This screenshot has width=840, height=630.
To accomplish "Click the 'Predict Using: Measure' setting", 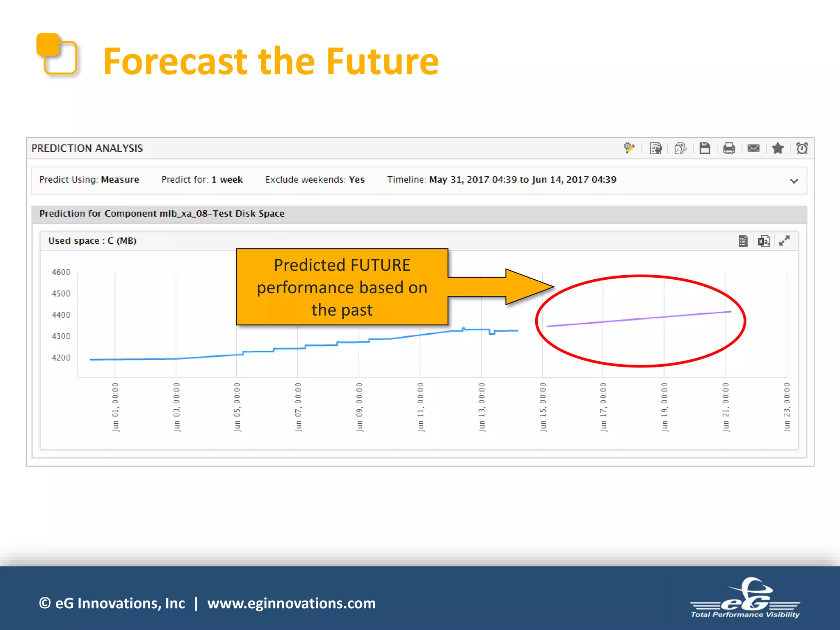I will pyautogui.click(x=89, y=180).
